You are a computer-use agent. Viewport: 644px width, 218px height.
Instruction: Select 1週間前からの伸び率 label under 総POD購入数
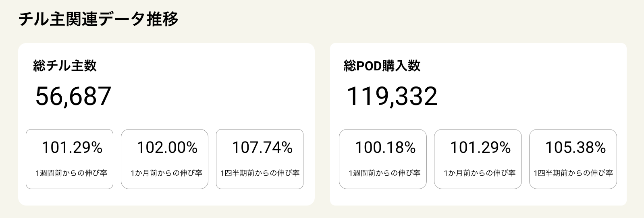click(384, 173)
